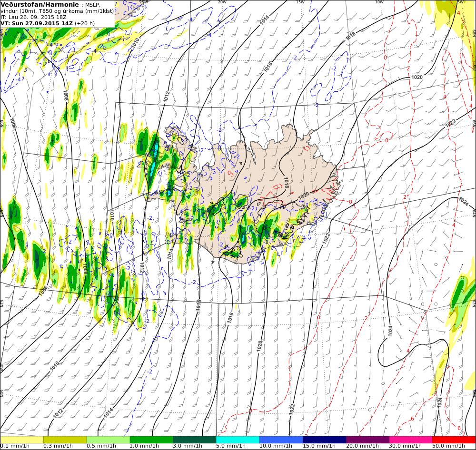Viewport: 476px width, 450px height.
Task: Click the '1018' isobar label inside eastern Iceland
Action: tap(286, 183)
